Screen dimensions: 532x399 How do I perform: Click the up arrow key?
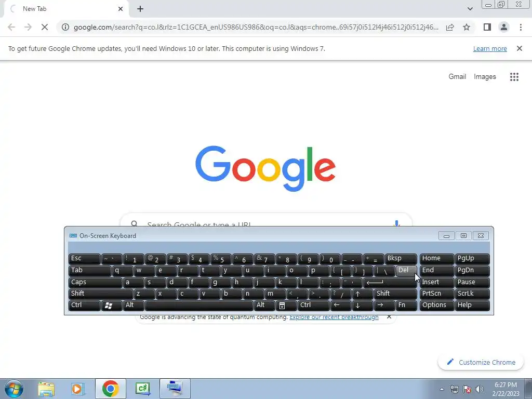[362, 294]
